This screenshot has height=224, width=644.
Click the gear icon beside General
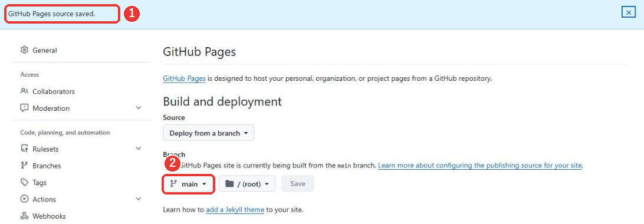pos(24,50)
